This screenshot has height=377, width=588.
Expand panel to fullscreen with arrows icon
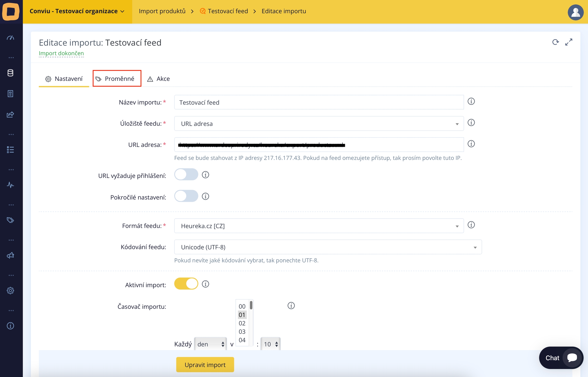[569, 42]
